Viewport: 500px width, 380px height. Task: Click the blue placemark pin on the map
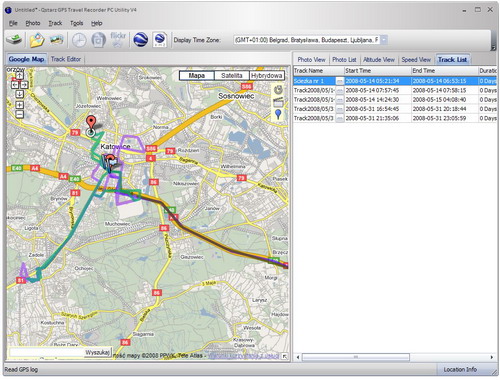pyautogui.click(x=278, y=115)
